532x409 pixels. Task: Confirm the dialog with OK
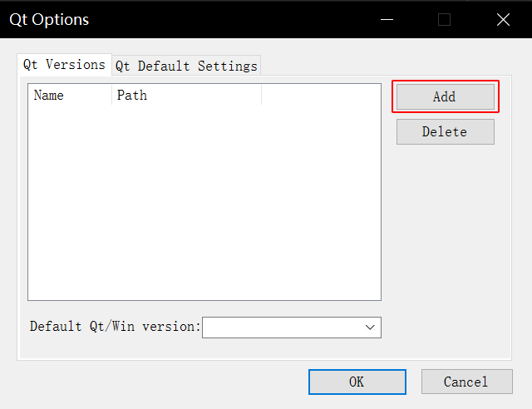point(357,382)
